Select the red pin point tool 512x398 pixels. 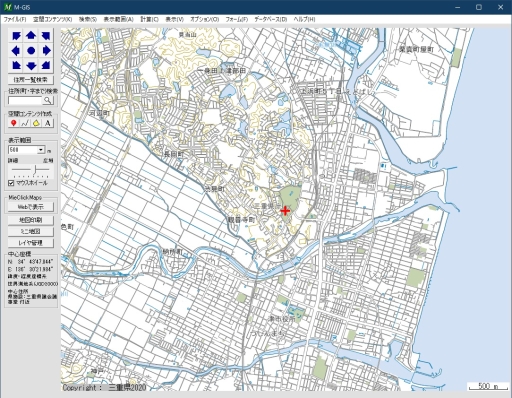(x=13, y=123)
